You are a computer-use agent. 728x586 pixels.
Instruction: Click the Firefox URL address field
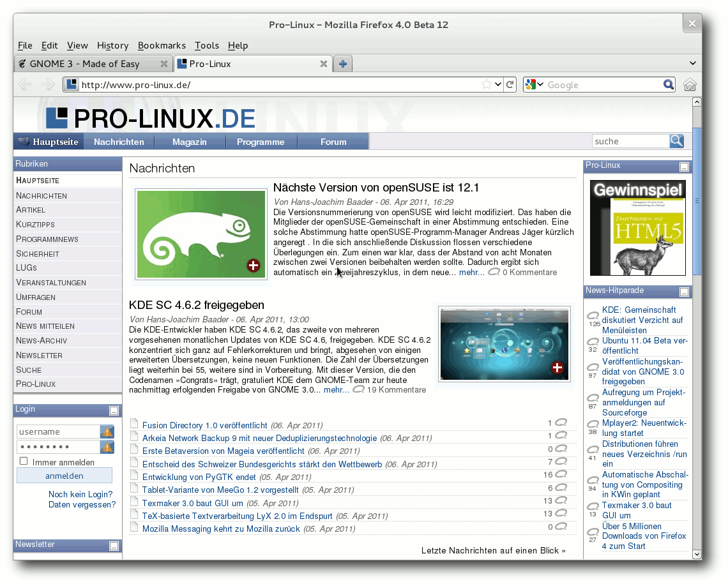click(280, 84)
